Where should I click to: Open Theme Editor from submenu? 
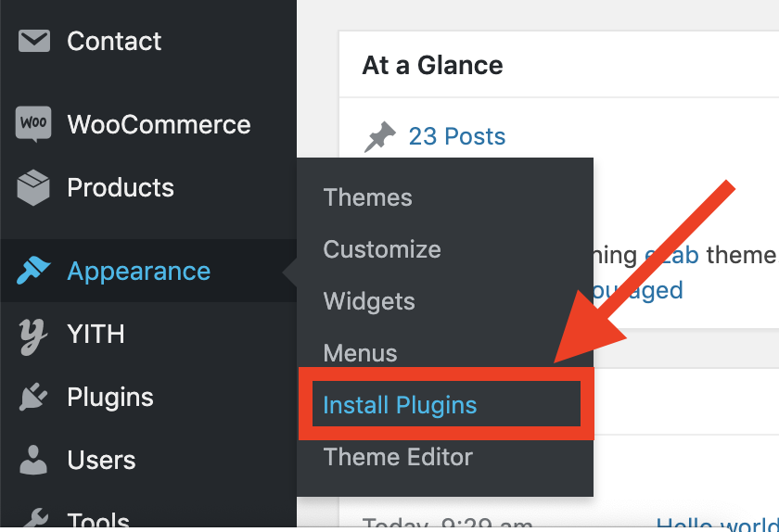click(398, 457)
